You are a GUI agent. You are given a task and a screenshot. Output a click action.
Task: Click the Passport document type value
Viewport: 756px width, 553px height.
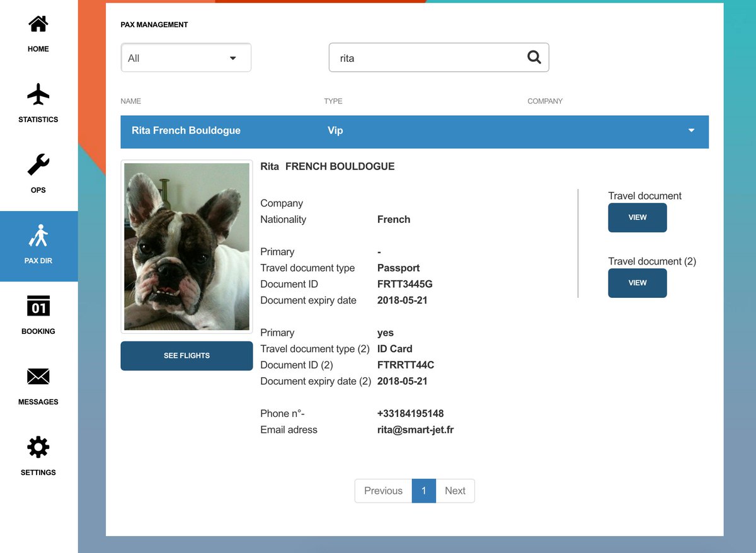pyautogui.click(x=399, y=268)
